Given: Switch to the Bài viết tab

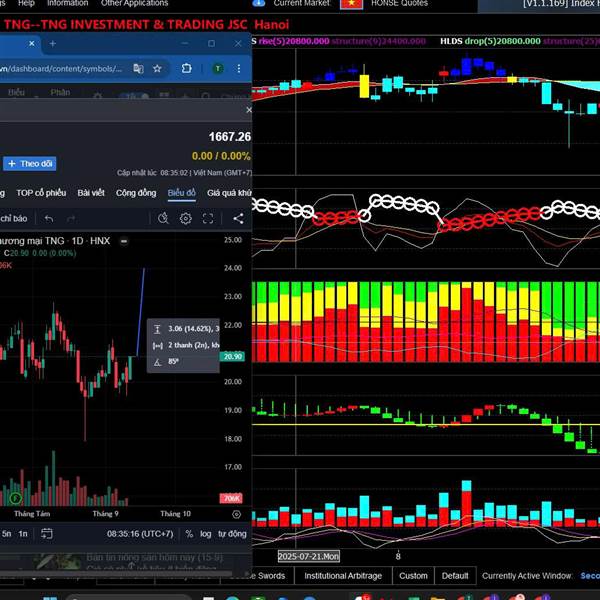Looking at the screenshot, I should 91,193.
